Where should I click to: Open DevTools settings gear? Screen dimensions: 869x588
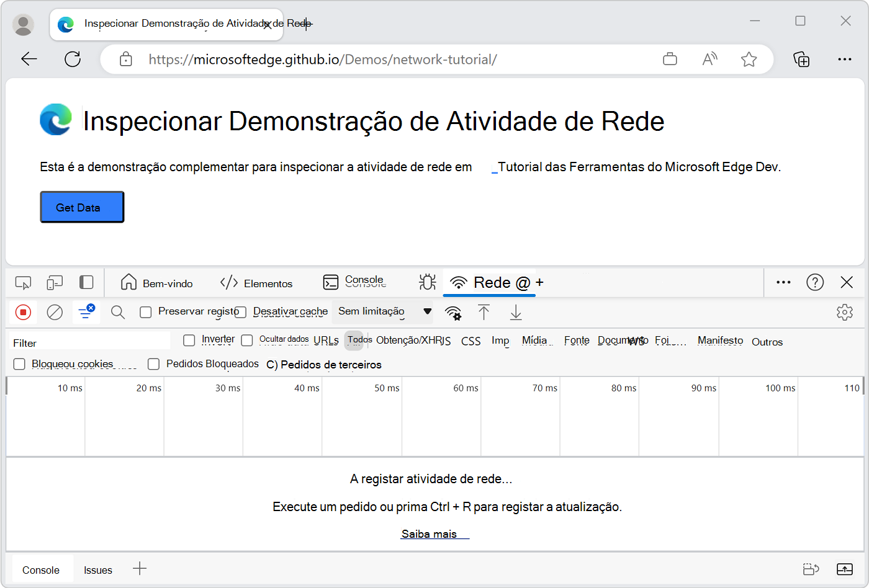(x=845, y=312)
